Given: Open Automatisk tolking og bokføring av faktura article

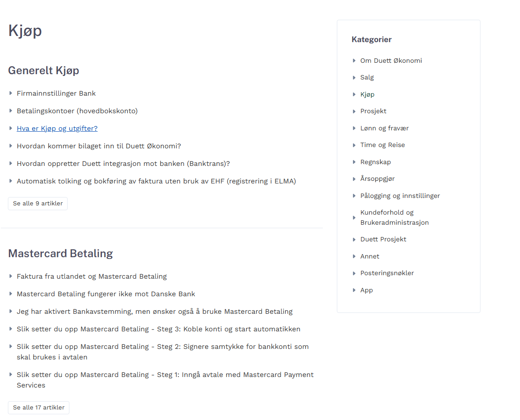Looking at the screenshot, I should (156, 181).
